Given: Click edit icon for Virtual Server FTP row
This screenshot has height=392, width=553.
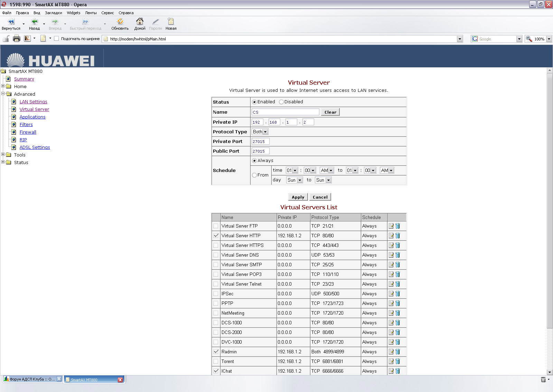Looking at the screenshot, I should (x=391, y=226).
